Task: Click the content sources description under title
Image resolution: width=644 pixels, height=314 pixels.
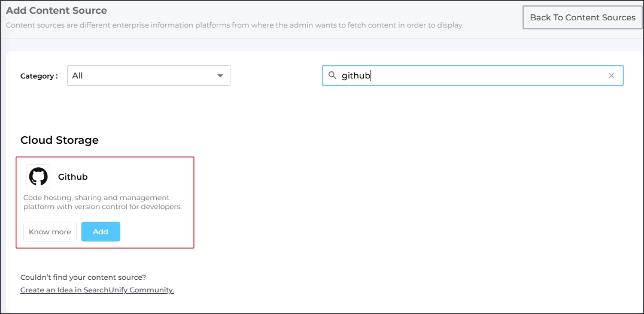Action: pos(235,25)
